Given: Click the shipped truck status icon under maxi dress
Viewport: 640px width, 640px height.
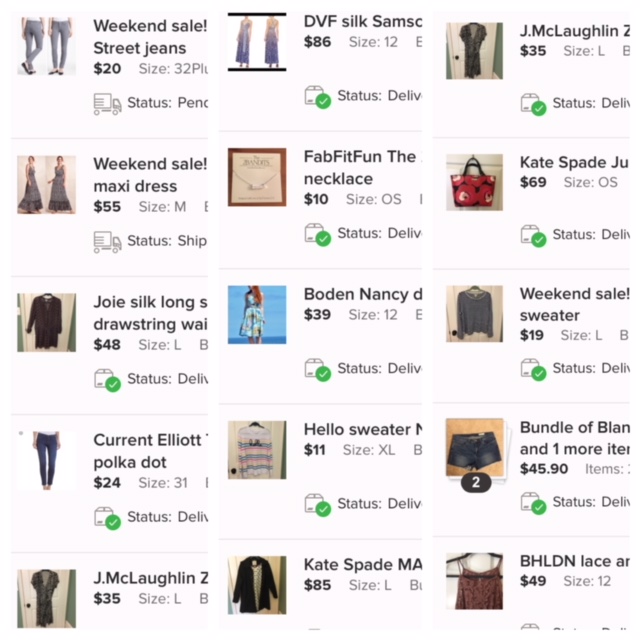Looking at the screenshot, I should click(107, 242).
